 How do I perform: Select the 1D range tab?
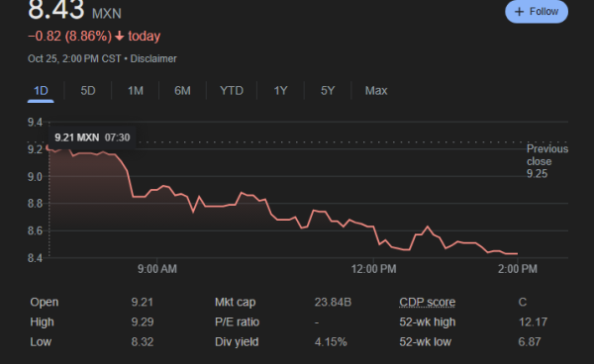41,91
